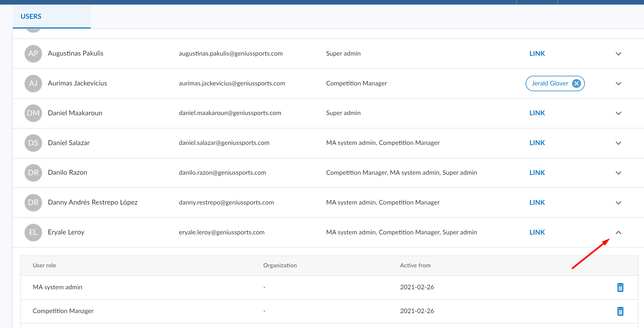The width and height of the screenshot is (644, 328).
Task: Click Daniel Salazar DS avatar
Action: point(33,143)
